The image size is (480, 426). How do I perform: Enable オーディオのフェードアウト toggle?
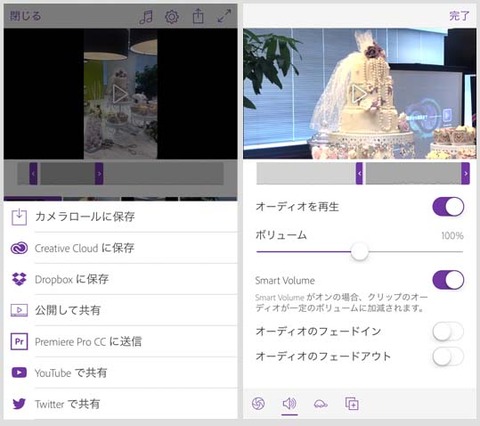pos(448,357)
